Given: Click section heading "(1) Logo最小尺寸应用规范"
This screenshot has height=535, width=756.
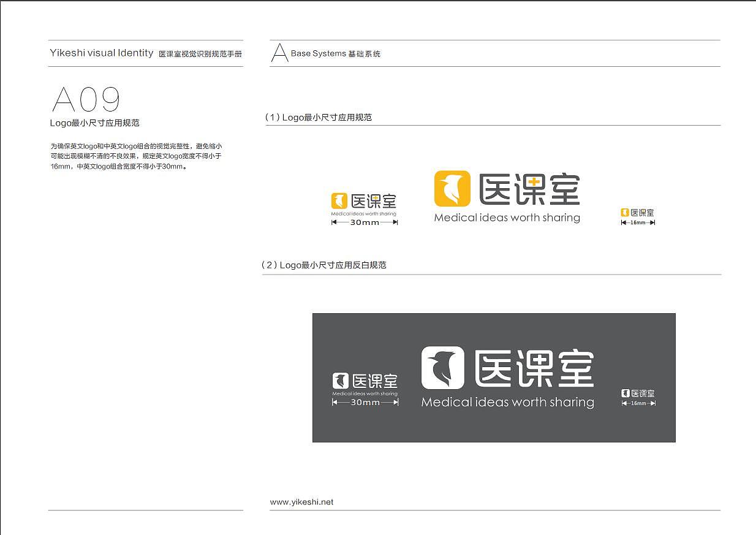Looking at the screenshot, I should tap(318, 117).
